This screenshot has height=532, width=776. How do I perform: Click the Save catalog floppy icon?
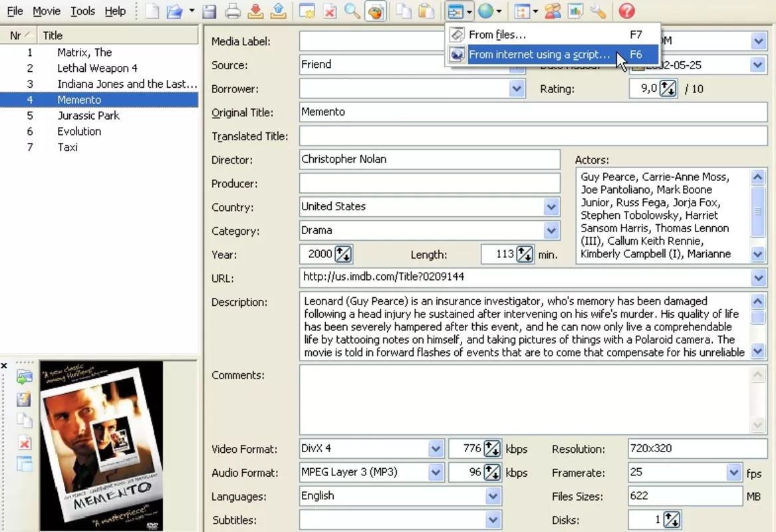pos(209,11)
